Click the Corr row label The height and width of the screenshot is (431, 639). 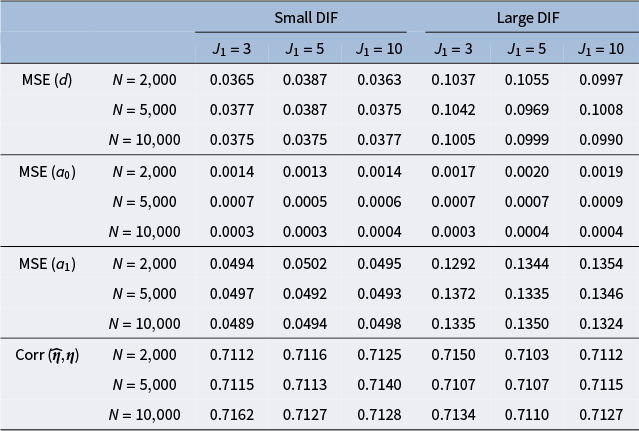[x=47, y=354]
